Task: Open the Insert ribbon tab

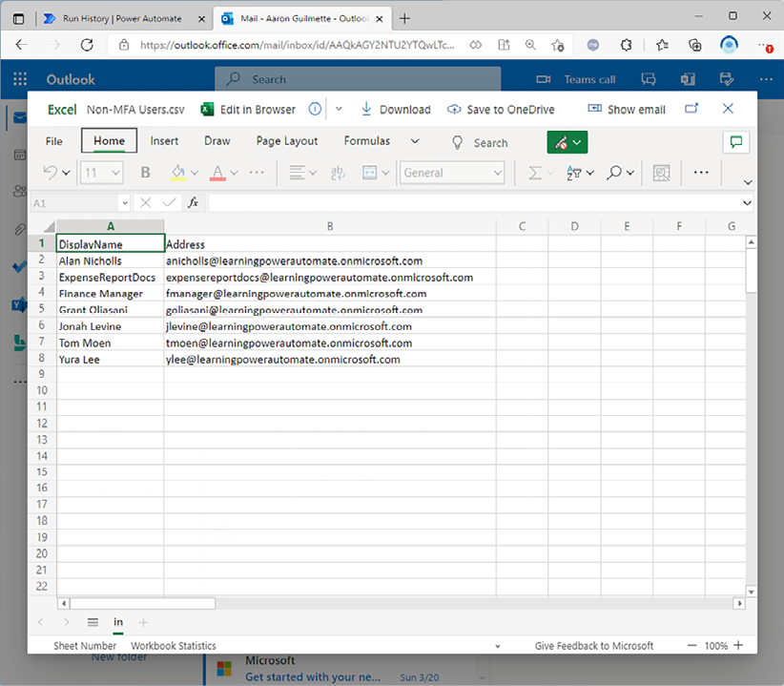Action: (164, 141)
